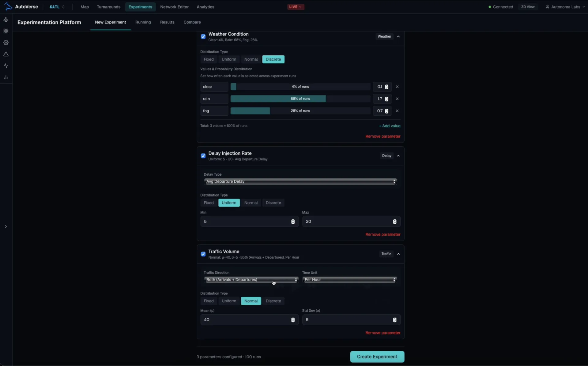Click the Add value link
This screenshot has width=588, height=366.
point(390,125)
